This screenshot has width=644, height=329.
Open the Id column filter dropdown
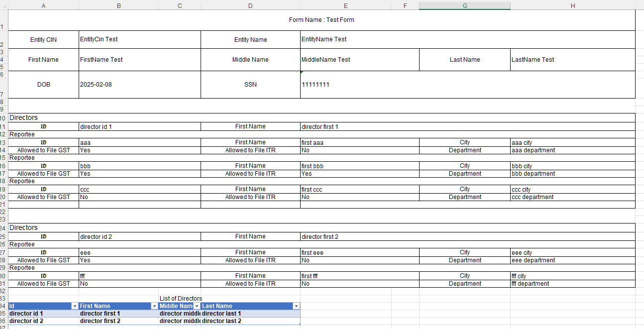[75, 306]
